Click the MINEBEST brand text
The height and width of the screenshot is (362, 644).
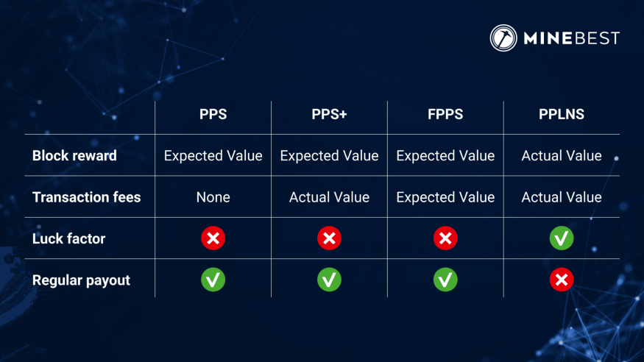[571, 38]
